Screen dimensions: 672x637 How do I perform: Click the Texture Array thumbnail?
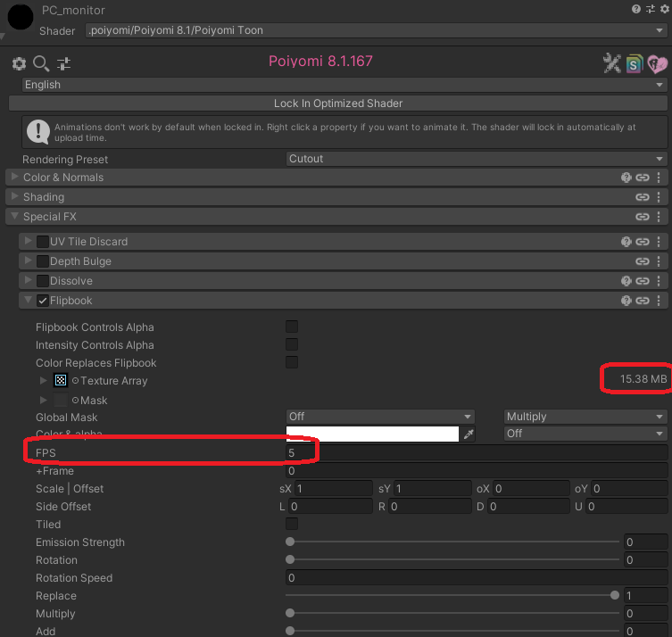[x=61, y=380]
